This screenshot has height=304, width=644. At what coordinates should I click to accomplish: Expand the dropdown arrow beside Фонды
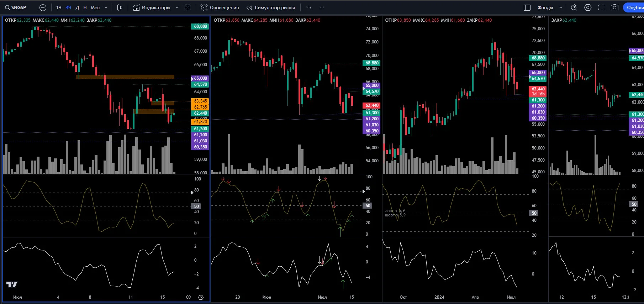point(561,7)
